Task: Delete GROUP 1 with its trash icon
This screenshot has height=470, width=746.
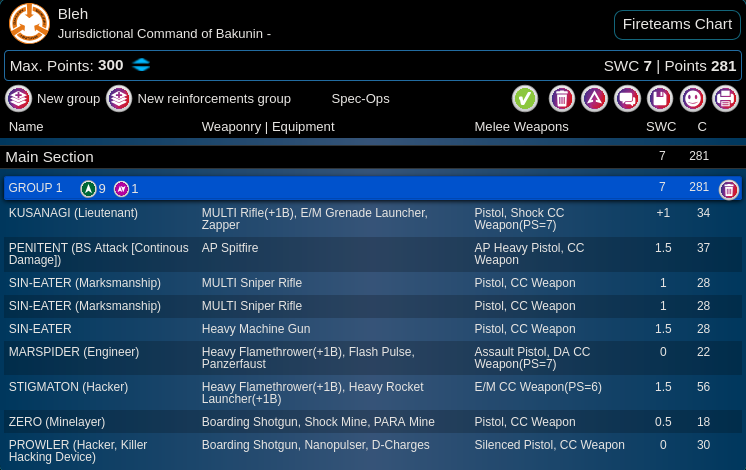Action: point(728,190)
